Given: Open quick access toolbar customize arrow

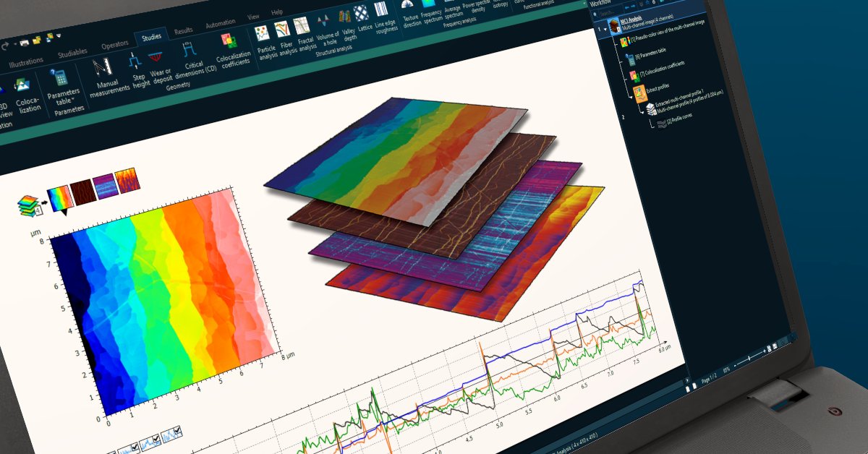Looking at the screenshot, I should 59,35.
